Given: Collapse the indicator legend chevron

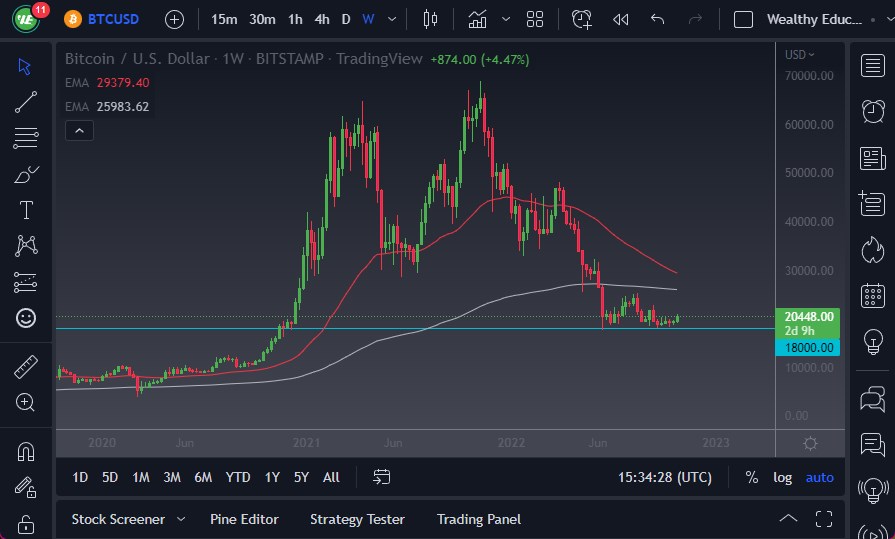Looking at the screenshot, I should [79, 130].
